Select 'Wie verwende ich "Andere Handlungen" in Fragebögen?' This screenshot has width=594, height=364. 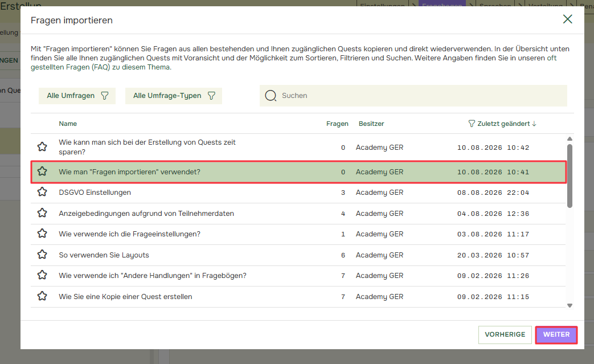pyautogui.click(x=298, y=276)
